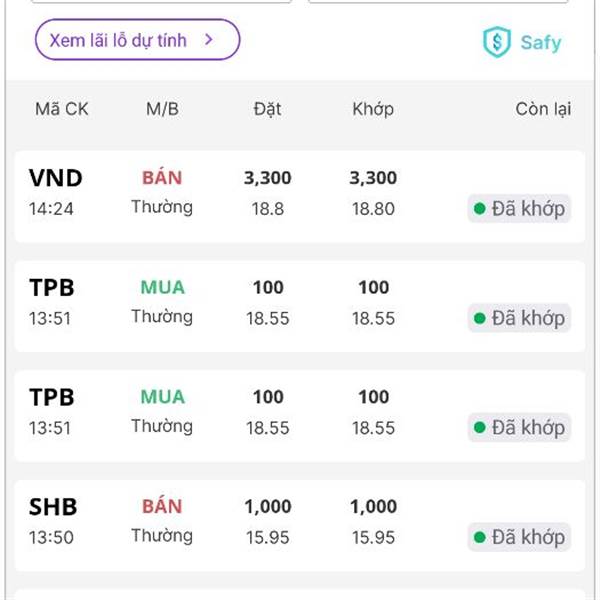Screen dimensions: 600x600
Task: Click Đã khớp badge on SHB order
Action: tap(519, 537)
